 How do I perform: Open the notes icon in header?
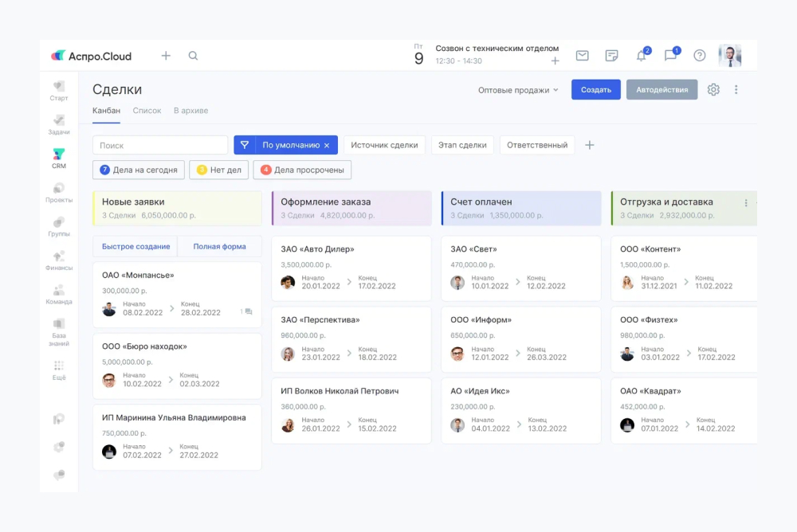611,56
